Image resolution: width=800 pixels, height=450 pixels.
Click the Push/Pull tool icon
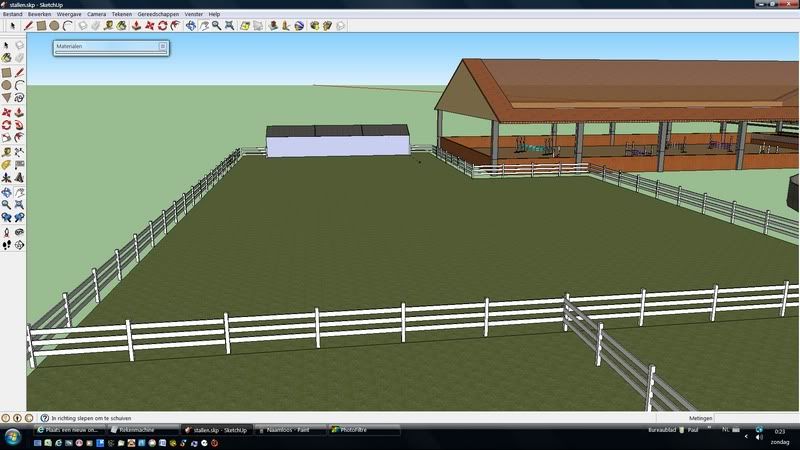[134, 25]
